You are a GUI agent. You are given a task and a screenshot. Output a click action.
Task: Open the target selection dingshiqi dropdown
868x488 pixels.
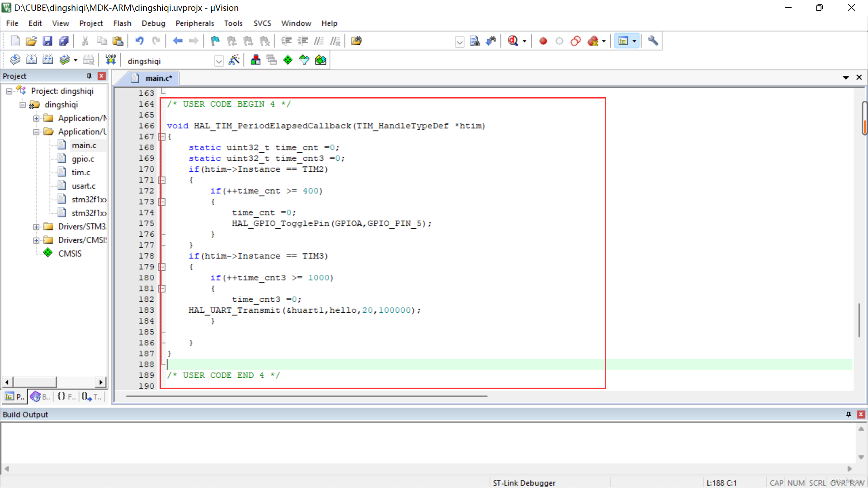[x=219, y=61]
